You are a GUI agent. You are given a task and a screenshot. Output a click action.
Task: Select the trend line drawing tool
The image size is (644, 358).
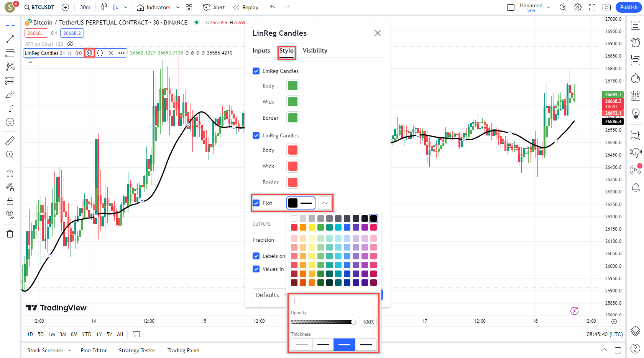[x=10, y=39]
